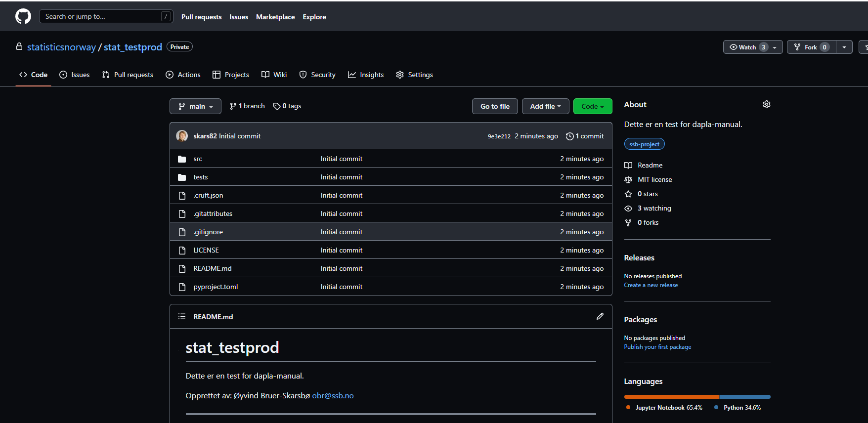
Task: Click Publish your first package link
Action: click(x=657, y=347)
